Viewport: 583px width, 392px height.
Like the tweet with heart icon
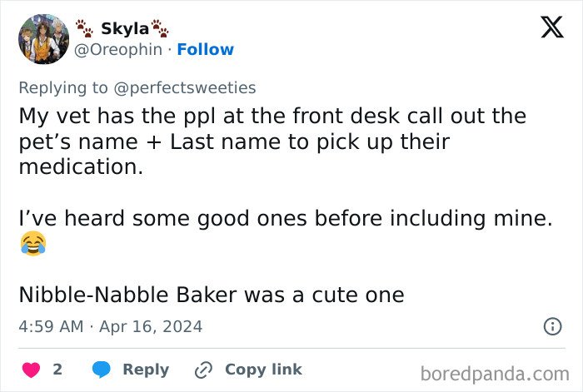click(32, 370)
